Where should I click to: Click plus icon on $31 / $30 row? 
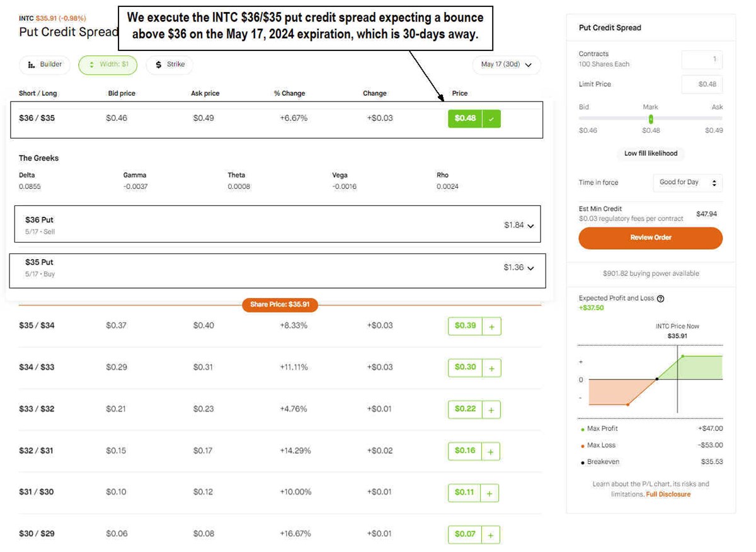490,493
